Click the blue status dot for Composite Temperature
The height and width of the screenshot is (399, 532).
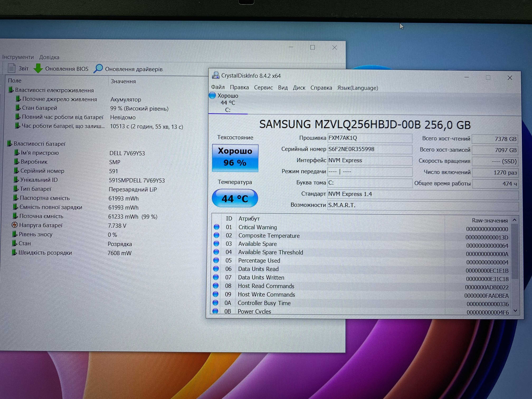[217, 235]
